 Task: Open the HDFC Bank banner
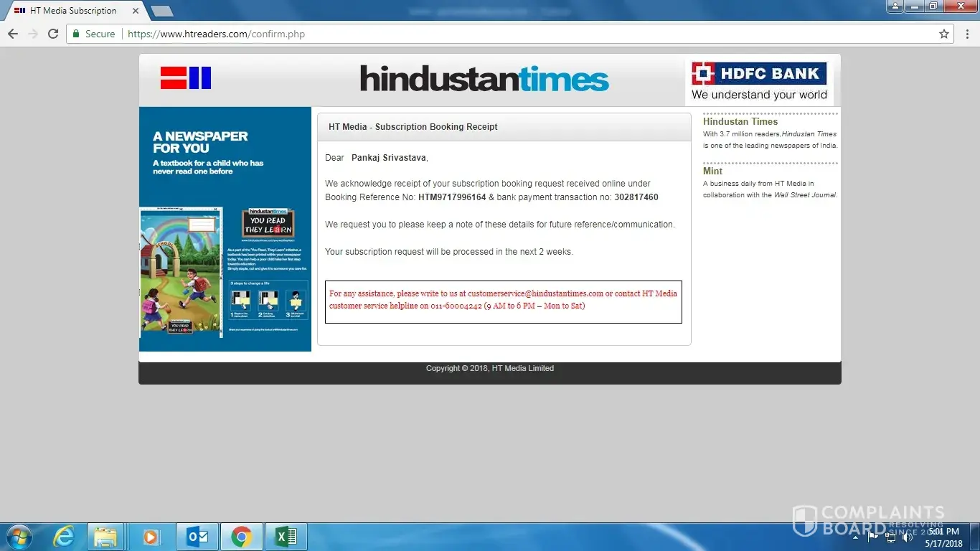pyautogui.click(x=759, y=82)
